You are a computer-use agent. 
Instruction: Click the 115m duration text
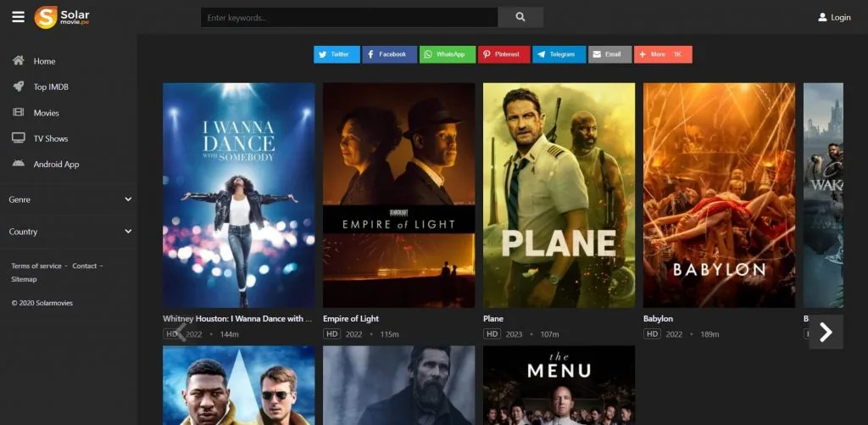click(390, 335)
